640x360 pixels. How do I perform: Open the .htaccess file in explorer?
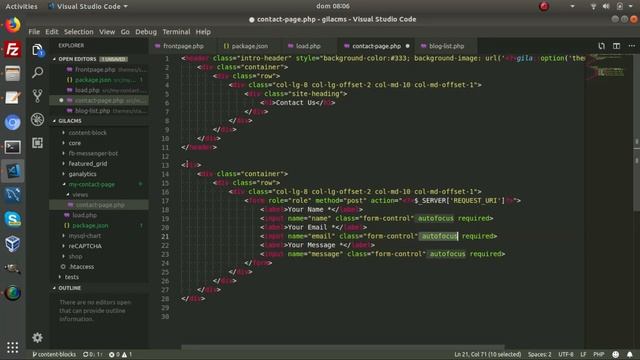pyautogui.click(x=82, y=267)
